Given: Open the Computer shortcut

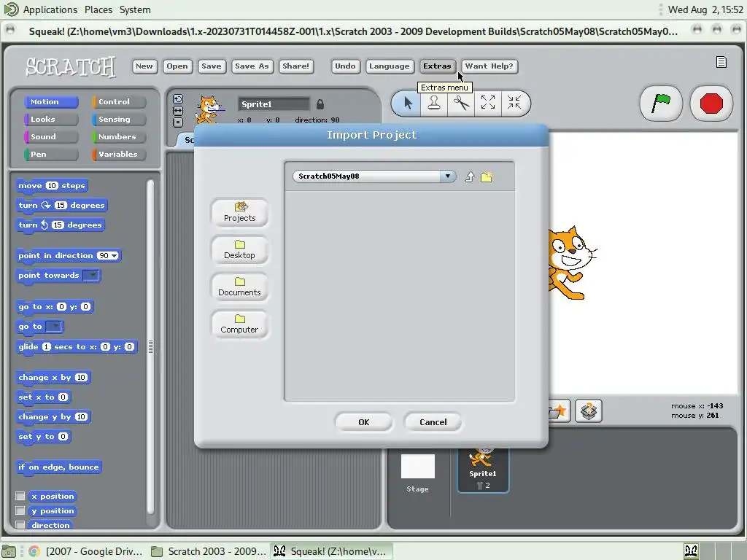Looking at the screenshot, I should (x=239, y=324).
